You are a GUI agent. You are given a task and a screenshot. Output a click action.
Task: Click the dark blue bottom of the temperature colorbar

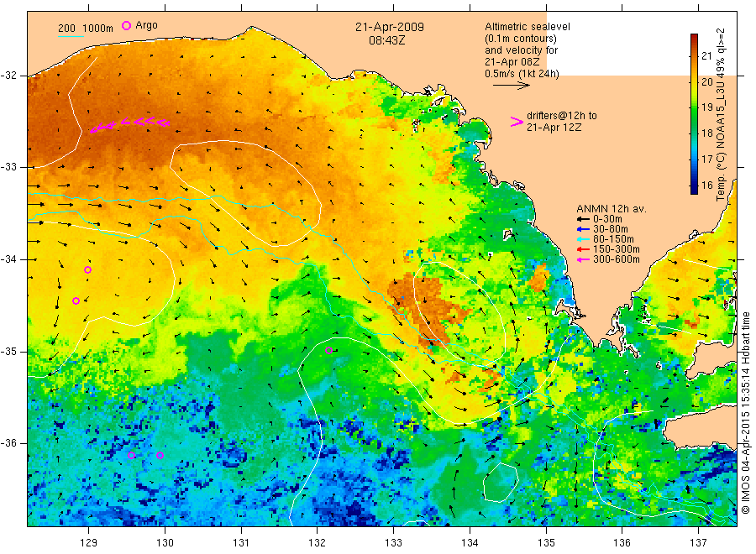coord(694,191)
